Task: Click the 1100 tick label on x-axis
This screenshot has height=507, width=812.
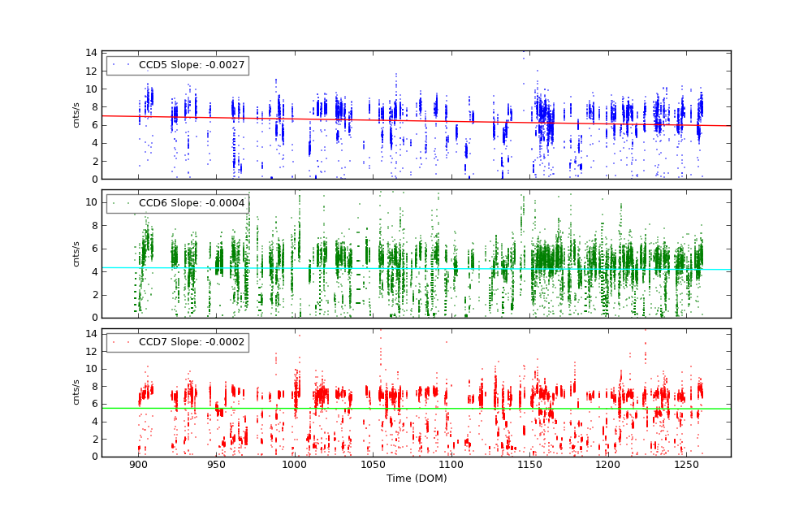Action: (451, 465)
